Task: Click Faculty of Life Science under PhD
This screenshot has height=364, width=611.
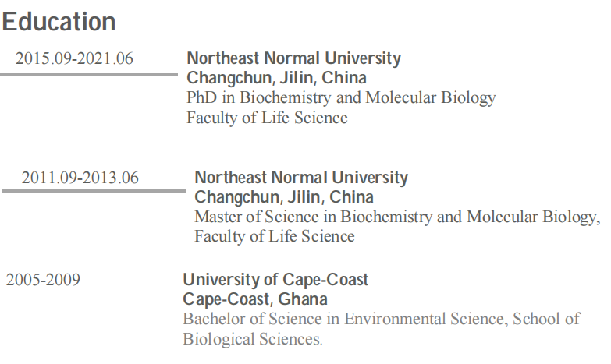Action: (267, 118)
